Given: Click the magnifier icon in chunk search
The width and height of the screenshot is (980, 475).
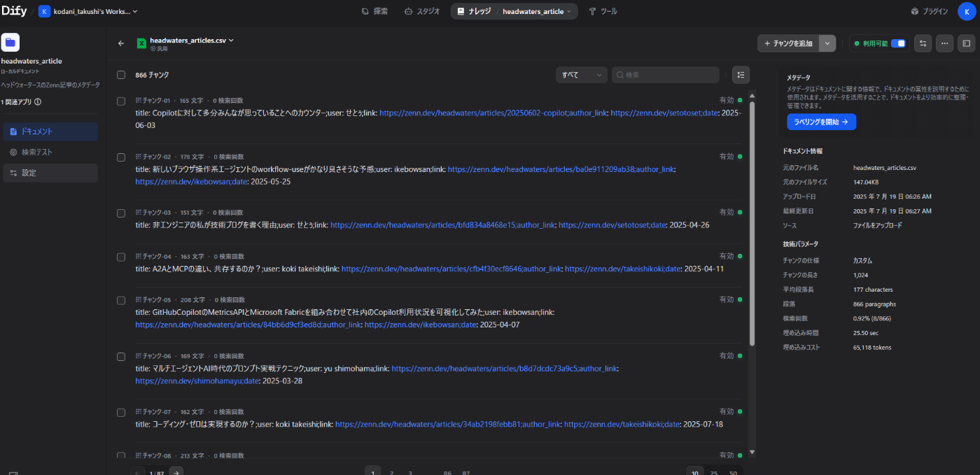Looking at the screenshot, I should pyautogui.click(x=620, y=75).
